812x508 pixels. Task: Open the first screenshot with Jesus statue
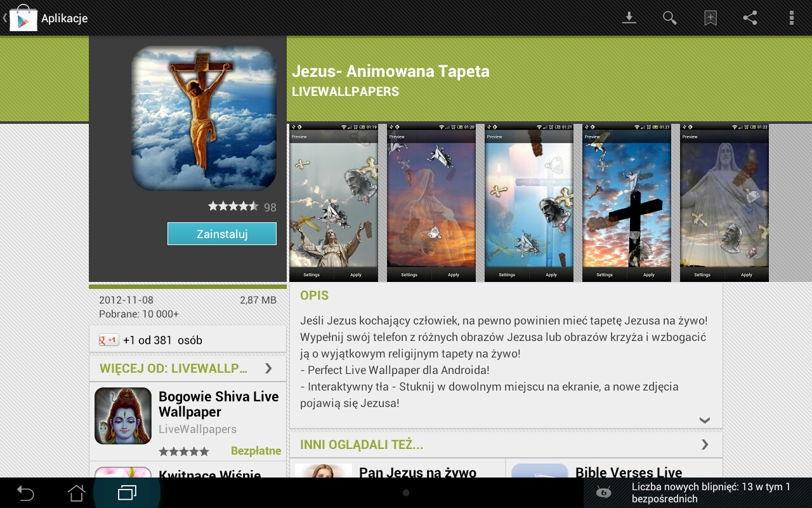(334, 203)
